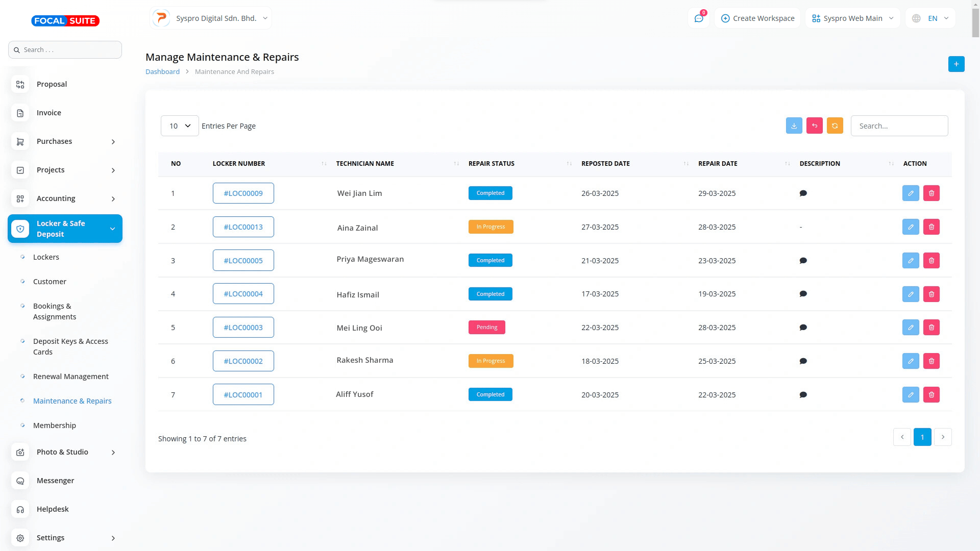Open the messages chat notification icon
The image size is (980, 551).
point(698,18)
